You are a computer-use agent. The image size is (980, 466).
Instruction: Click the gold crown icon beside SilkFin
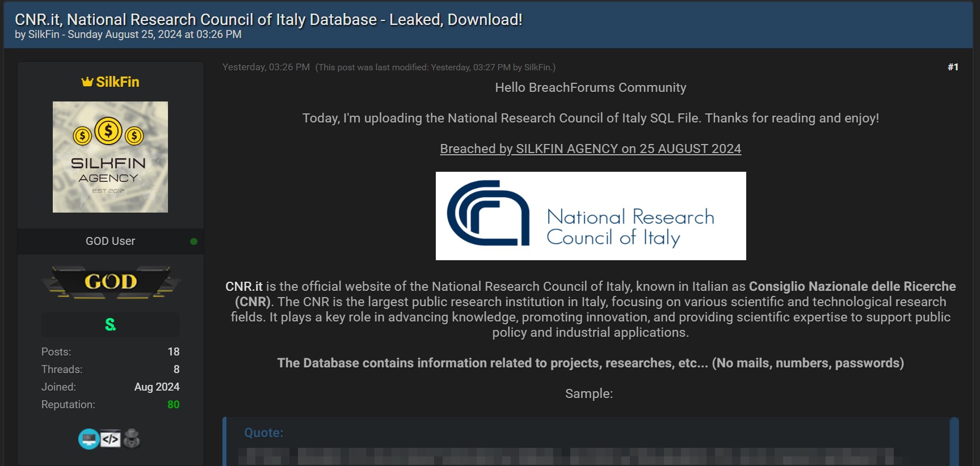(x=87, y=82)
